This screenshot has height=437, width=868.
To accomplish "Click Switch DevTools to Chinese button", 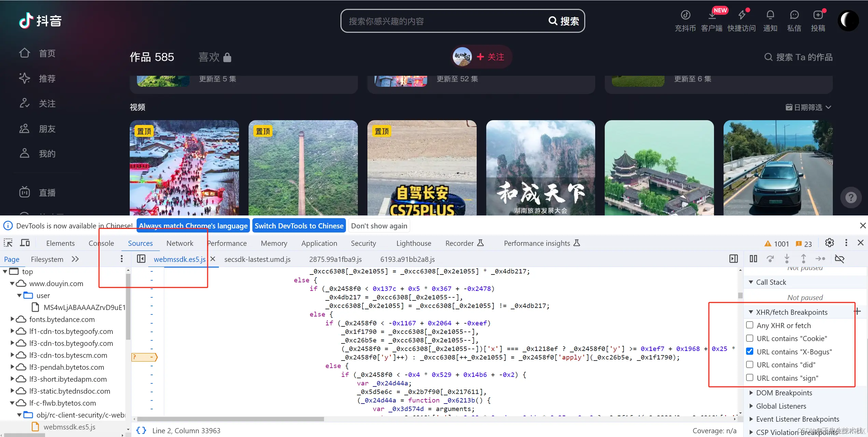I will tap(299, 226).
